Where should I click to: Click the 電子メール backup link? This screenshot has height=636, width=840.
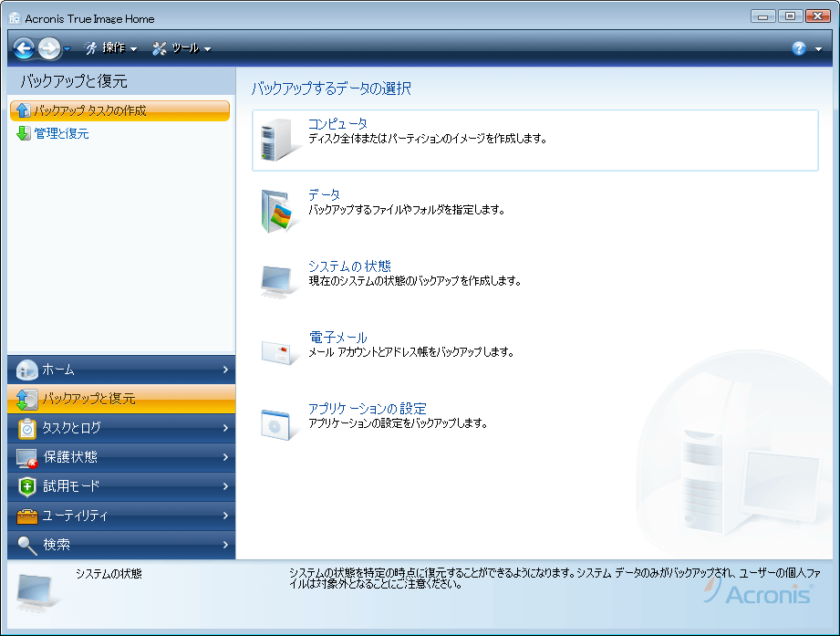pyautogui.click(x=338, y=337)
